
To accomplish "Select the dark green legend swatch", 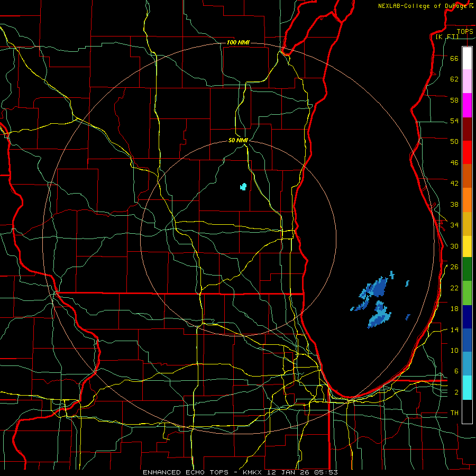I will point(467,269).
